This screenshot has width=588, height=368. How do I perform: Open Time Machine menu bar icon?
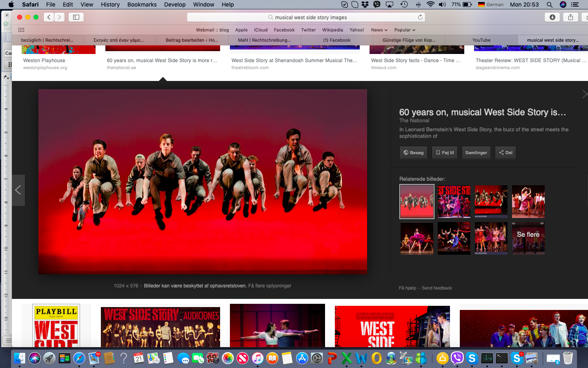404,4
